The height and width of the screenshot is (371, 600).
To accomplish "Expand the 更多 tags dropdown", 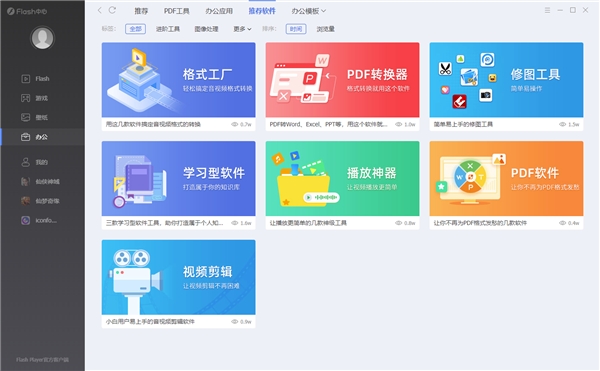I will 242,29.
